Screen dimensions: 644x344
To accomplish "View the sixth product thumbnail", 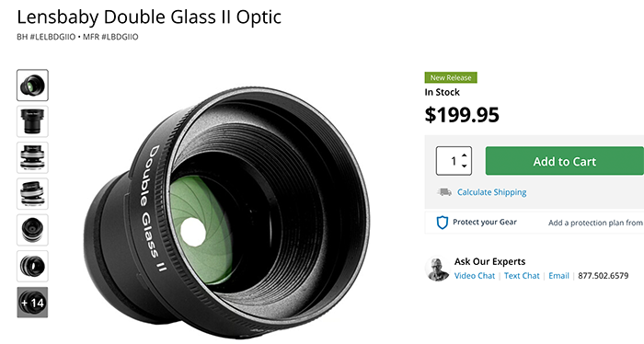I will pyautogui.click(x=32, y=266).
